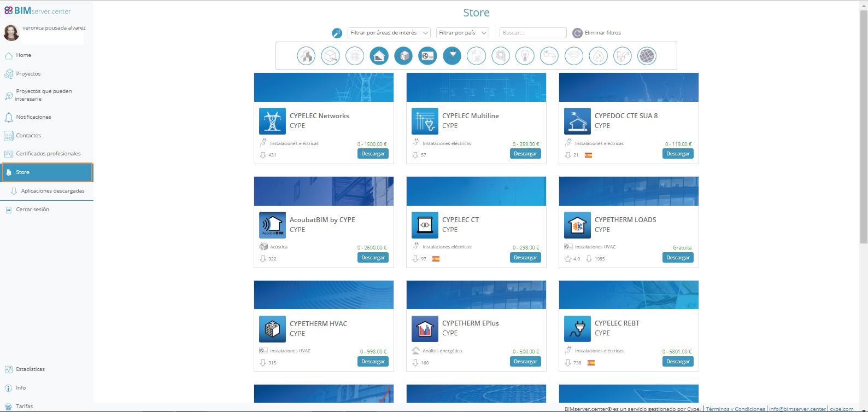This screenshot has height=412, width=868.
Task: Select the Store sidebar item
Action: (48, 172)
